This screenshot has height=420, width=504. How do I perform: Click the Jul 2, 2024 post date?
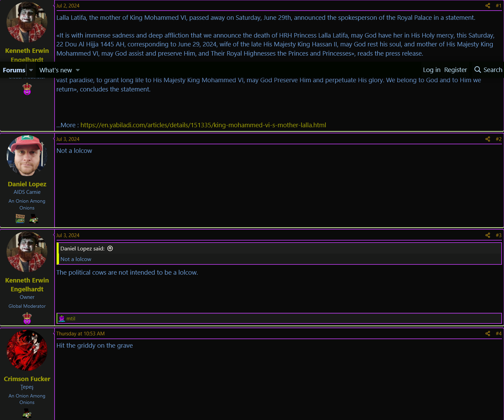pyautogui.click(x=68, y=6)
